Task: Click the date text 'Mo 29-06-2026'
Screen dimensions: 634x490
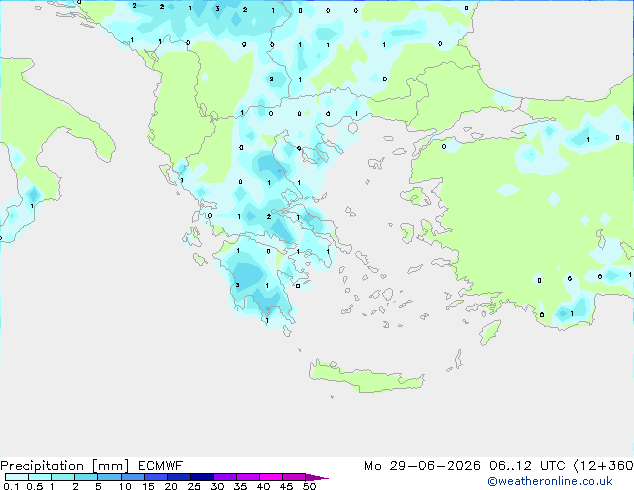Action: point(422,466)
